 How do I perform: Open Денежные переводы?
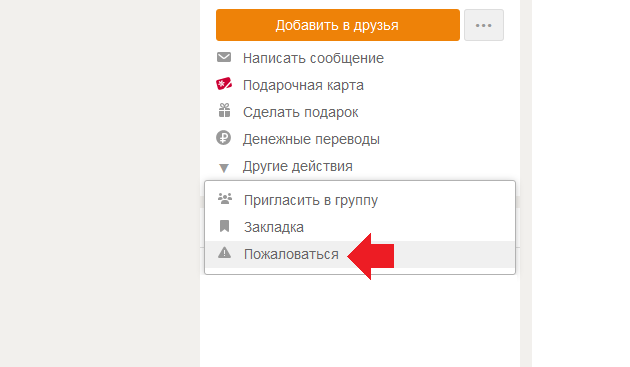click(311, 139)
